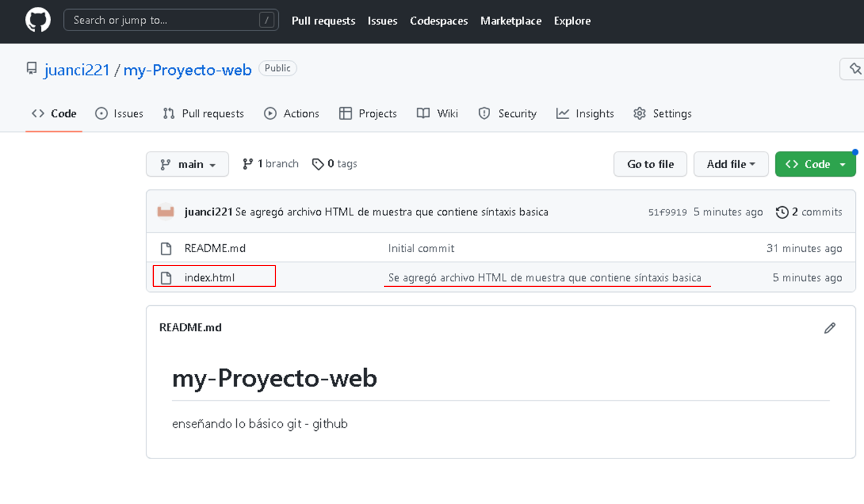This screenshot has width=864, height=504.
Task: Click the Go to file button
Action: pos(650,164)
